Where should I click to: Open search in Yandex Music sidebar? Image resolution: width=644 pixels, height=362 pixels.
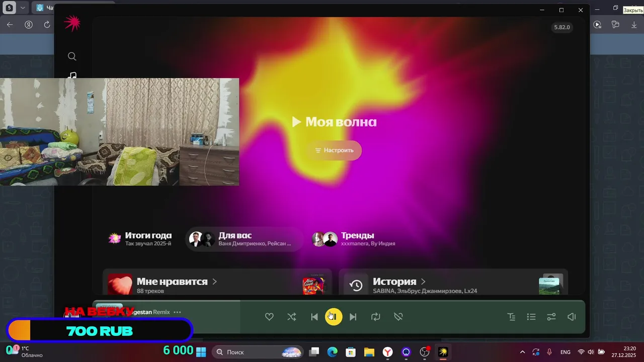pos(72,56)
